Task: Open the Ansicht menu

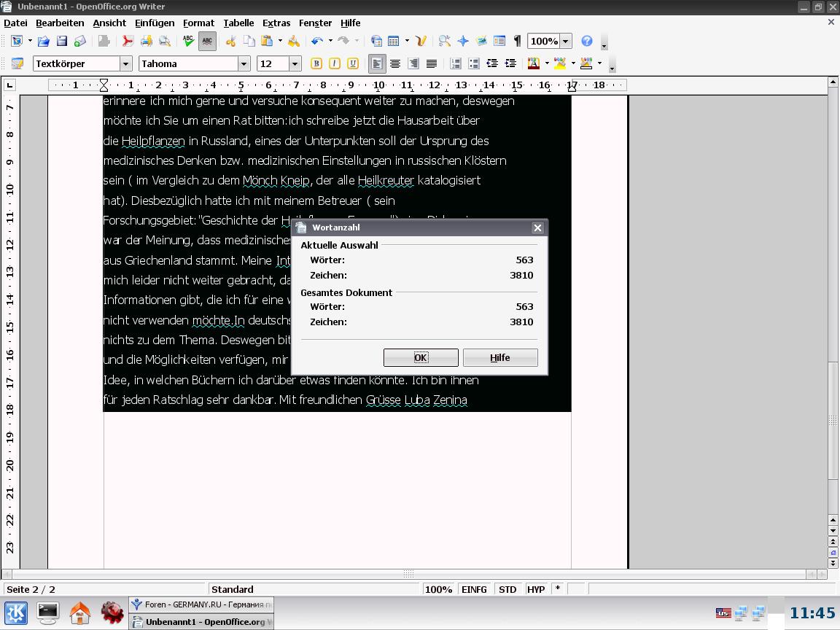Action: (x=109, y=23)
